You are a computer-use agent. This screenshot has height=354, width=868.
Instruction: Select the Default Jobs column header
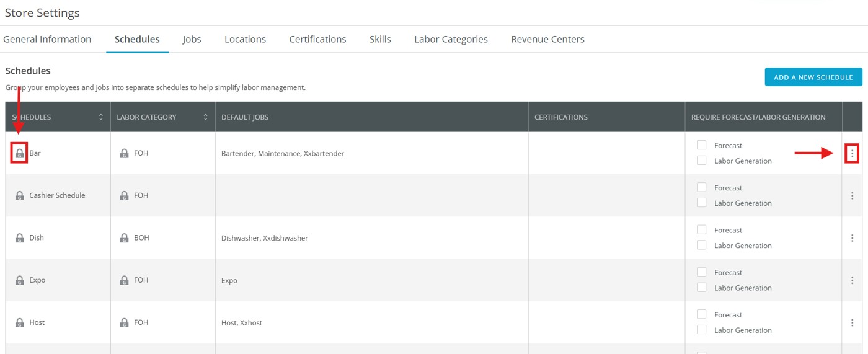245,117
